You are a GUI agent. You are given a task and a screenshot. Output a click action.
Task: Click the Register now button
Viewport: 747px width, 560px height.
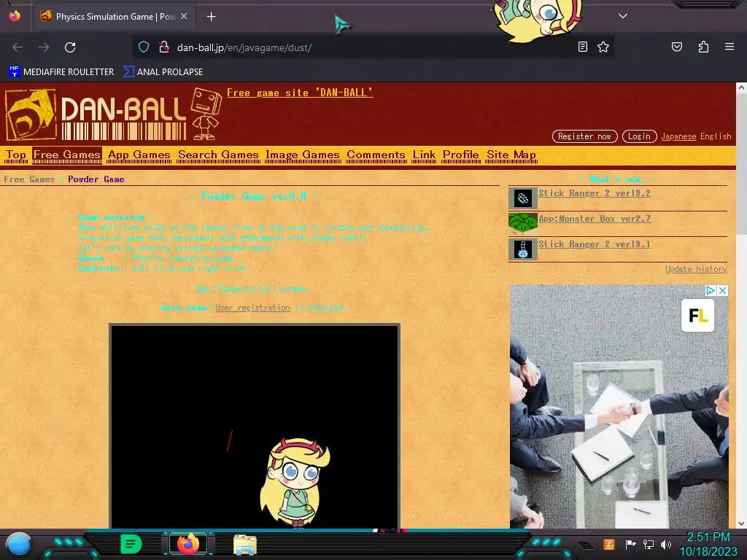(584, 136)
